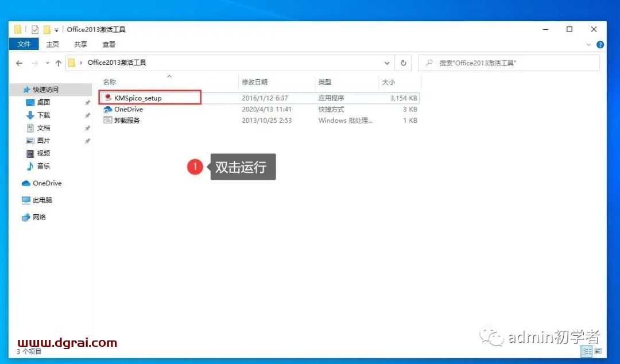Expand the address bar root chevron
This screenshot has height=364, width=620.
[x=81, y=63]
